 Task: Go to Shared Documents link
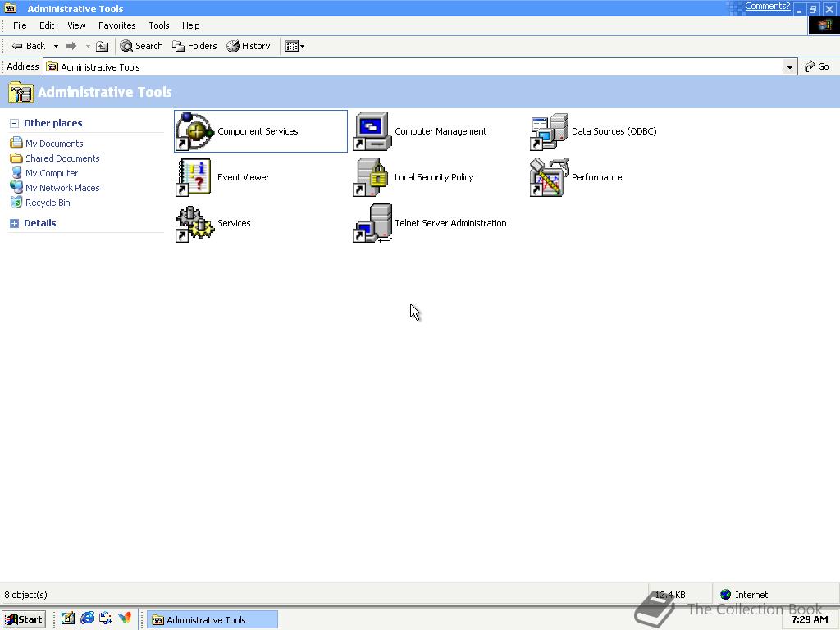62,158
